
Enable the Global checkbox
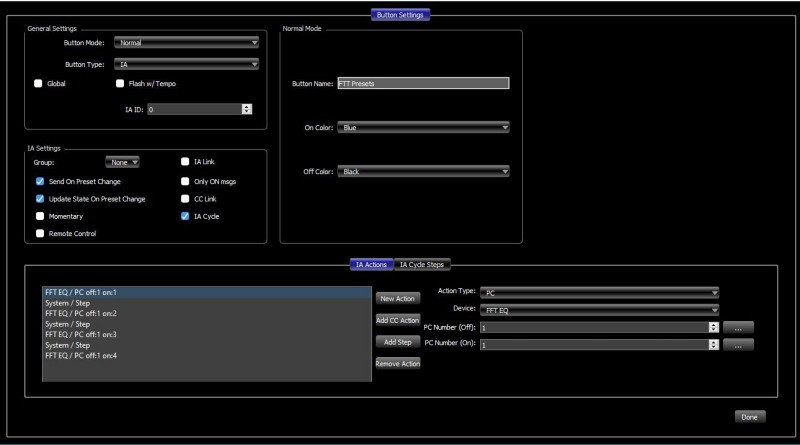click(40, 83)
